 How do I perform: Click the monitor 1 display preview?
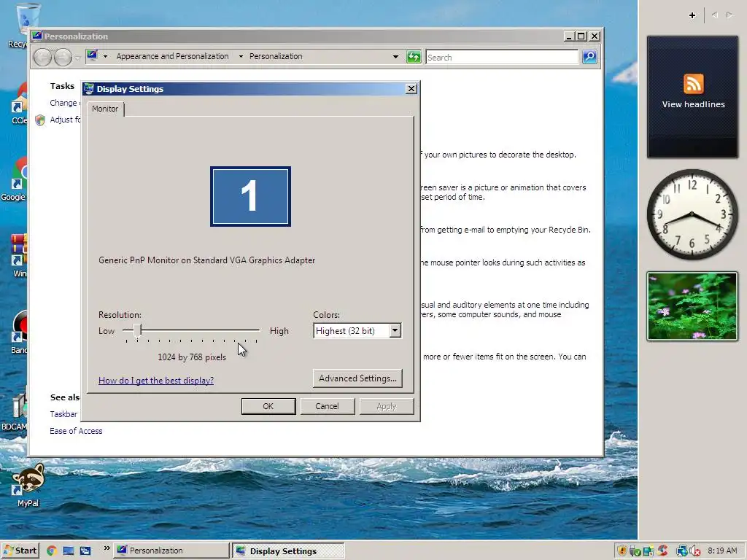(x=250, y=196)
